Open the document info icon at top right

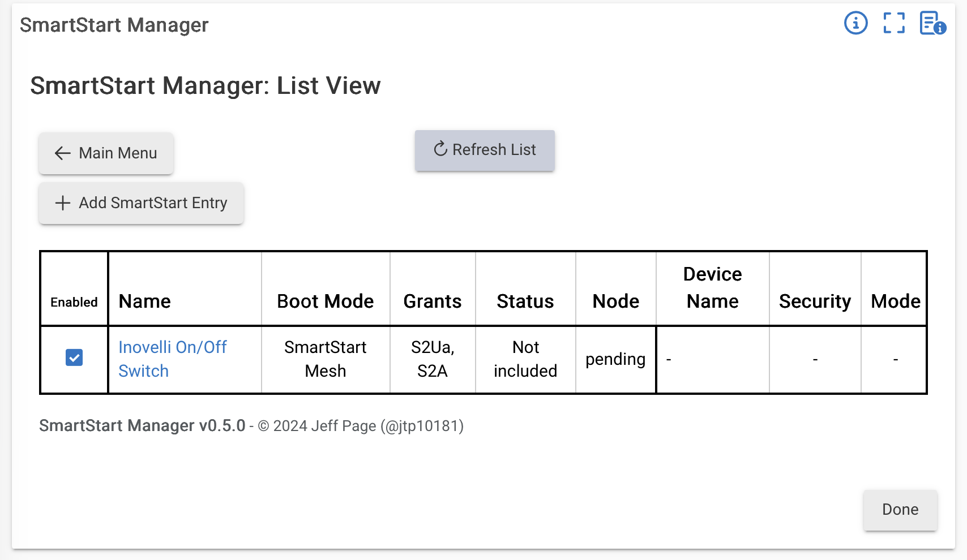point(932,24)
